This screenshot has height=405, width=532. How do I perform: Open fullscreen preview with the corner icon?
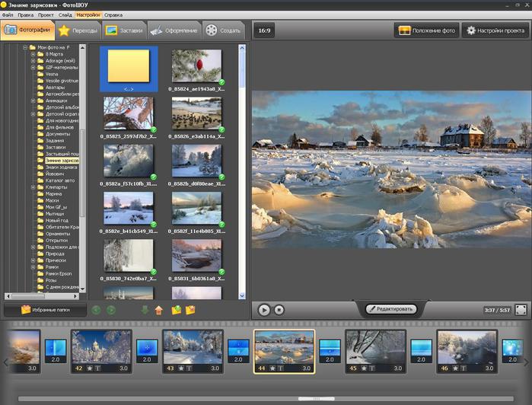point(521,310)
